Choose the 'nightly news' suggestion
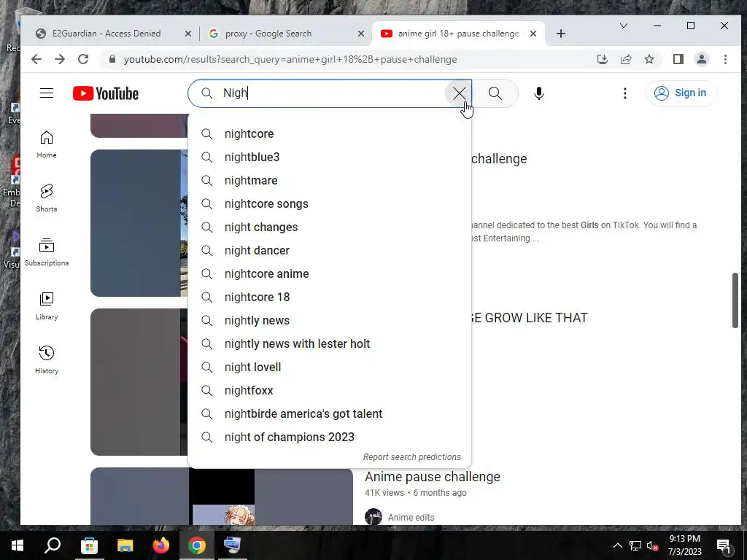The width and height of the screenshot is (747, 560). pyautogui.click(x=329, y=321)
